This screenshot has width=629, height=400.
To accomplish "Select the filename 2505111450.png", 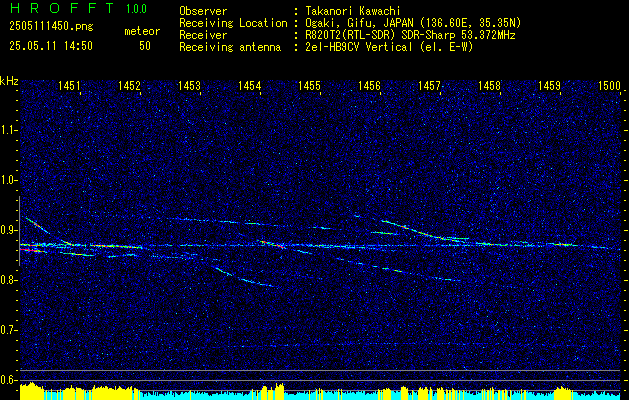I will pos(51,27).
